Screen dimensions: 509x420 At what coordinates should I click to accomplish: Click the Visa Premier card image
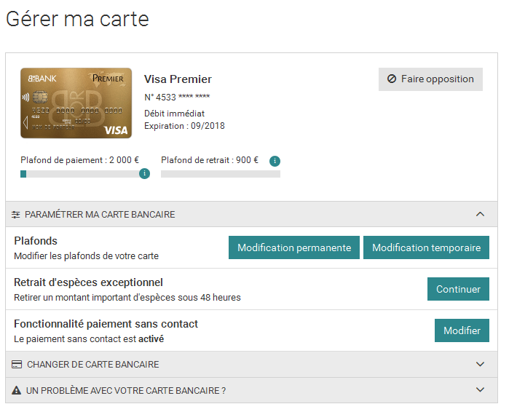76,103
